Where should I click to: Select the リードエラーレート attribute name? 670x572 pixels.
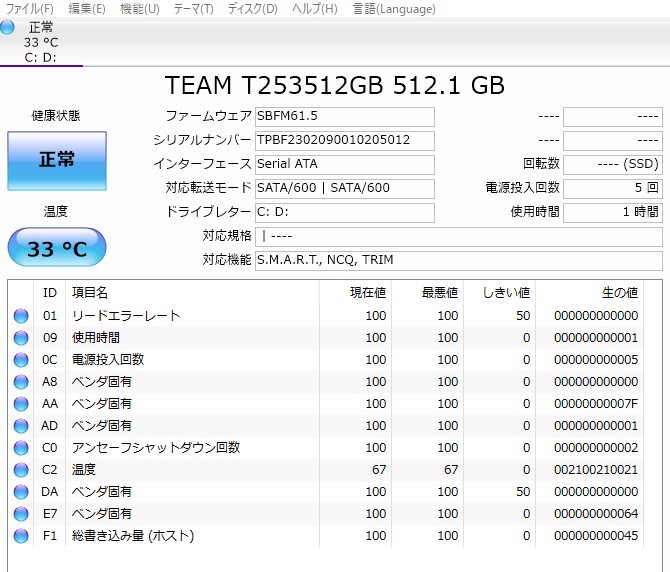(x=126, y=316)
